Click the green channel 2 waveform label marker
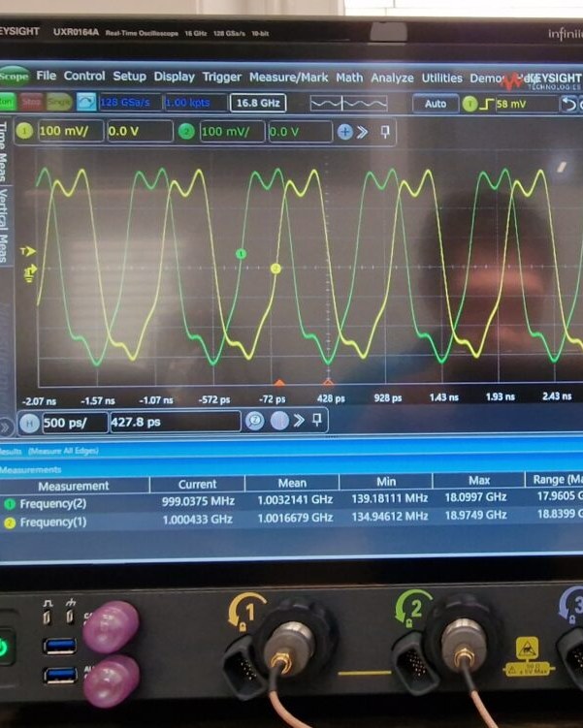 pyautogui.click(x=241, y=254)
